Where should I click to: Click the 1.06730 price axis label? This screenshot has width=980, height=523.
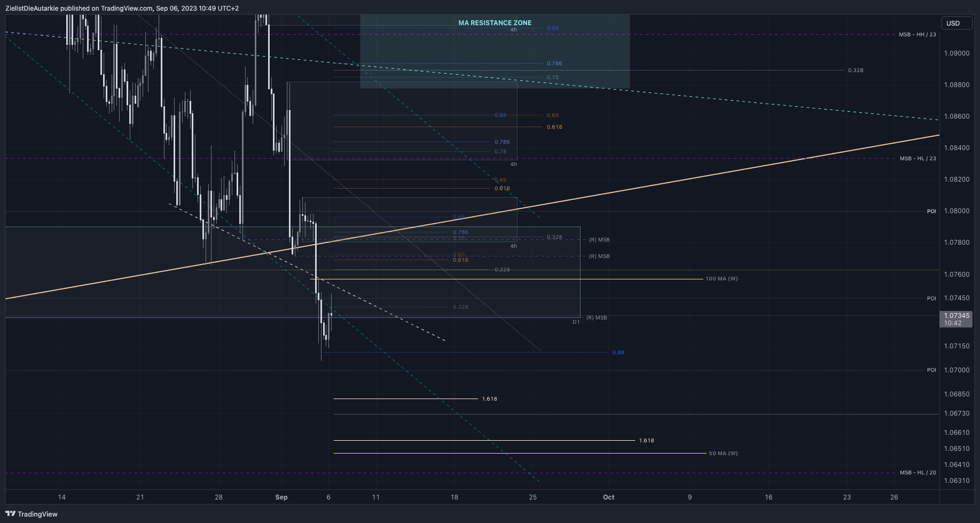(x=957, y=413)
